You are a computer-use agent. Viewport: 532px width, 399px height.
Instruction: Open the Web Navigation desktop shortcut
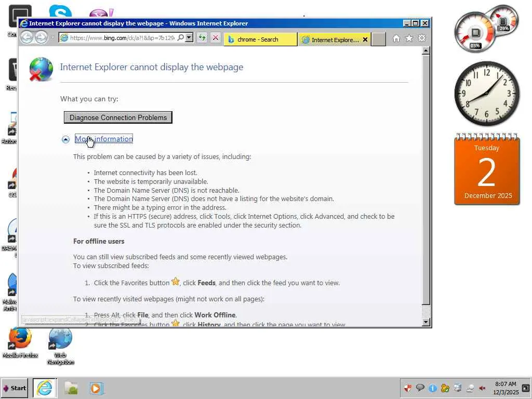point(60,346)
